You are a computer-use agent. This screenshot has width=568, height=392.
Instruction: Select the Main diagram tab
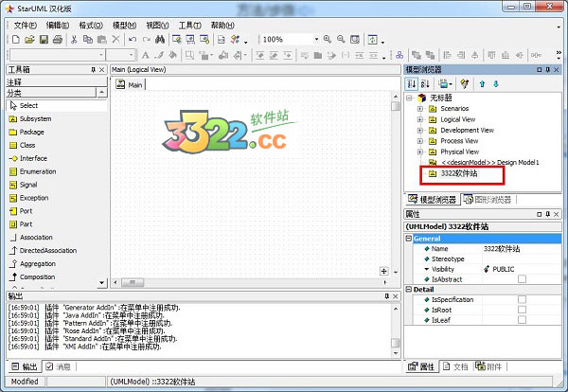[130, 85]
